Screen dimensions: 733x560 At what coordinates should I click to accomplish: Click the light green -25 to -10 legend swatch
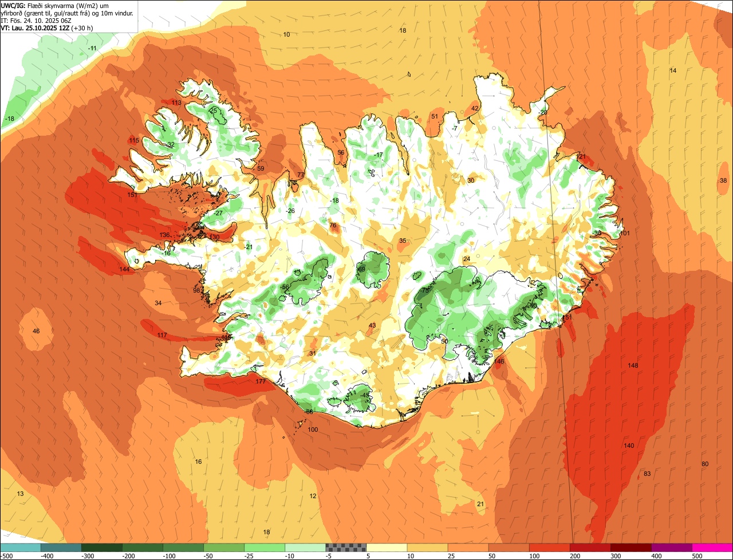coord(265,547)
